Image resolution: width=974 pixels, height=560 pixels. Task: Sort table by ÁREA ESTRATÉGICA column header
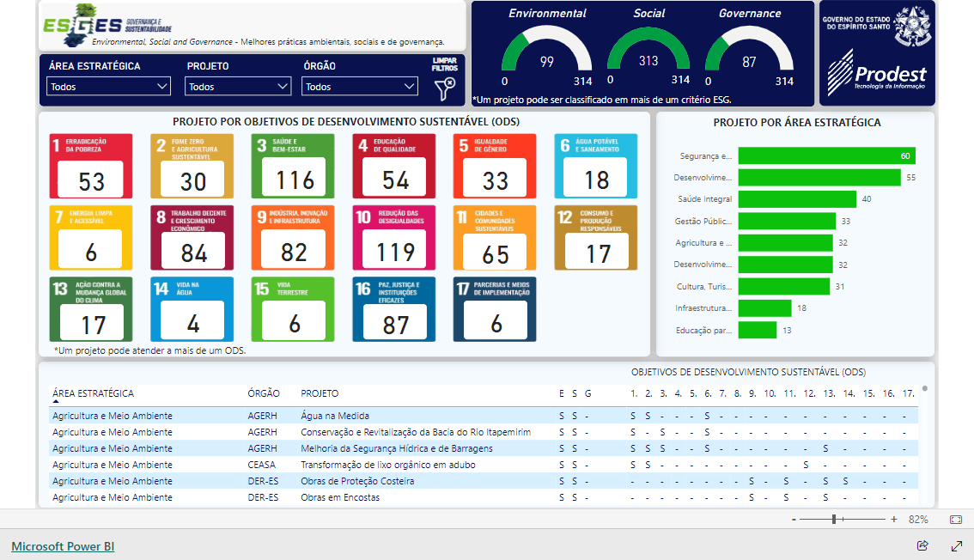[x=93, y=393]
